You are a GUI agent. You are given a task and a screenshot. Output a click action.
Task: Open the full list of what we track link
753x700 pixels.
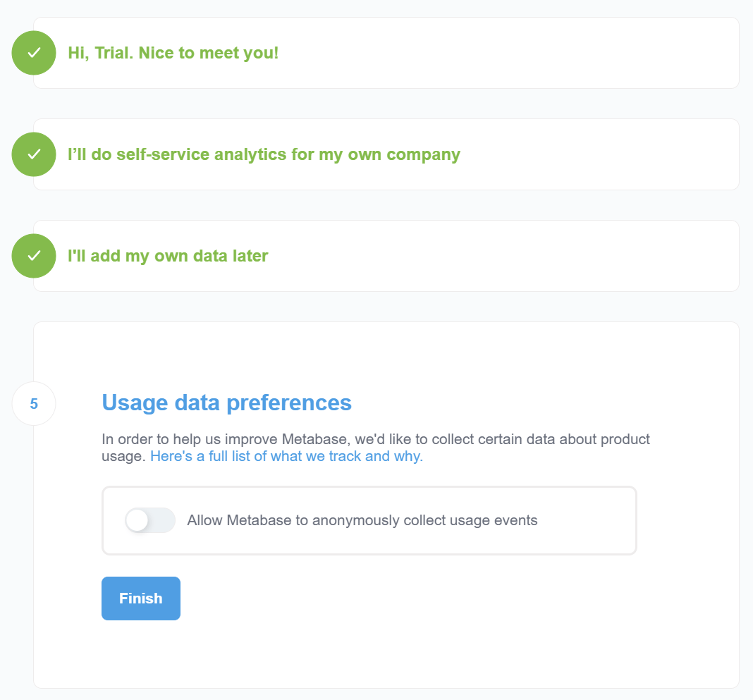click(x=286, y=456)
